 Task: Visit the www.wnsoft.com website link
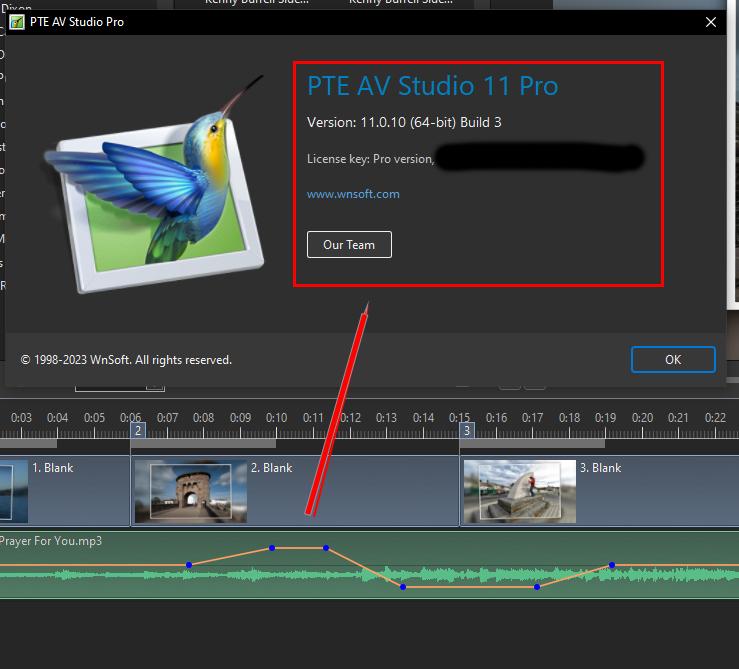click(353, 194)
